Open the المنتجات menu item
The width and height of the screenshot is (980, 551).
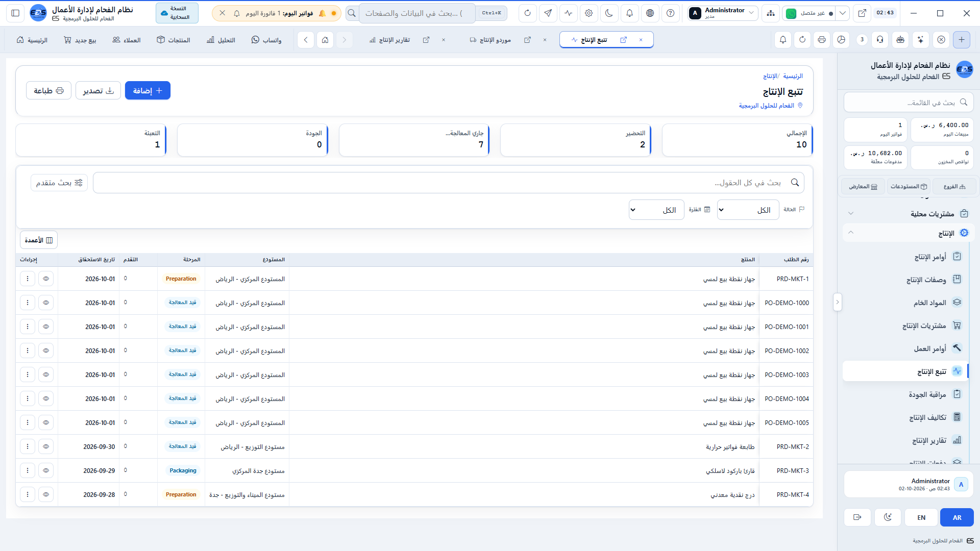click(174, 40)
